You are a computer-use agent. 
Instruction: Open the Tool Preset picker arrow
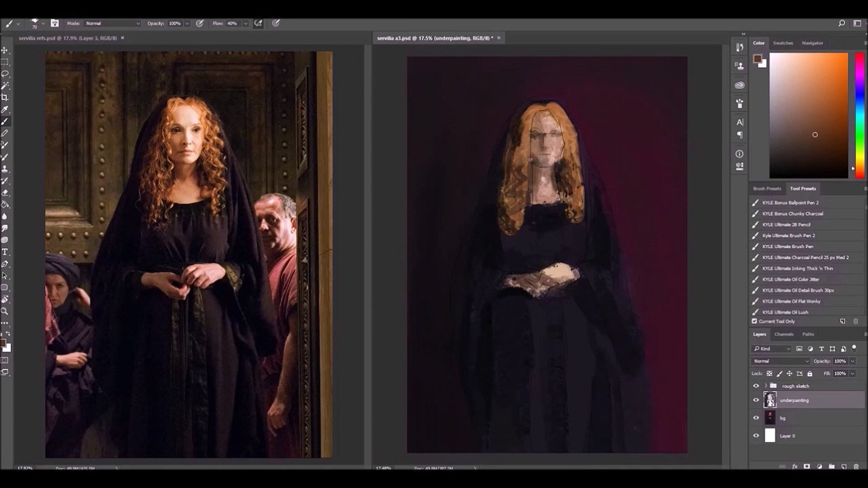point(18,23)
